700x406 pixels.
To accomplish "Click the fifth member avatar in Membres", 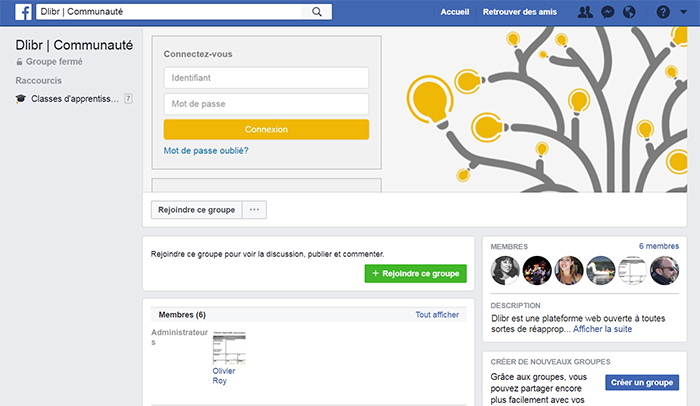I will pos(633,270).
